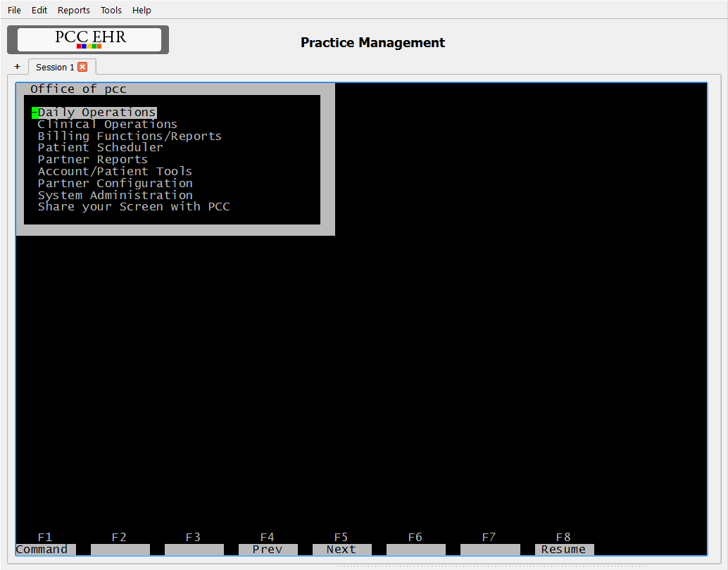The width and height of the screenshot is (728, 570).
Task: Choose Billing Functions/Reports entry
Action: point(130,136)
